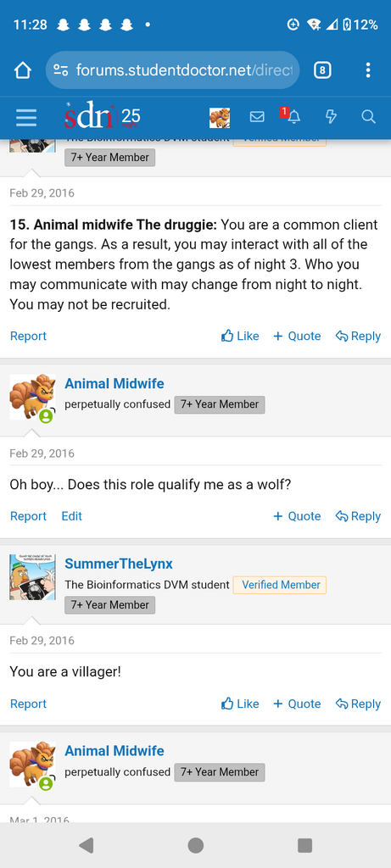The height and width of the screenshot is (868, 391).
Task: Like the druggie role post
Action: pyautogui.click(x=240, y=336)
